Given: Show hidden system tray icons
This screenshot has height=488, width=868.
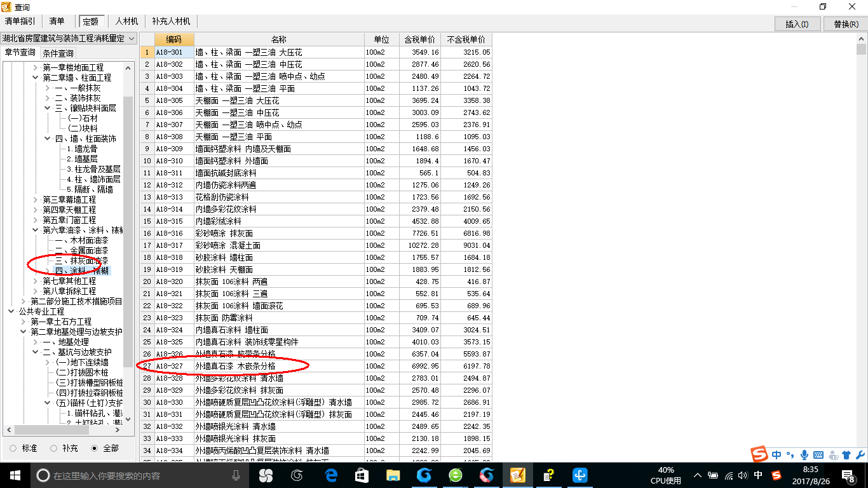Looking at the screenshot, I should coord(698,475).
